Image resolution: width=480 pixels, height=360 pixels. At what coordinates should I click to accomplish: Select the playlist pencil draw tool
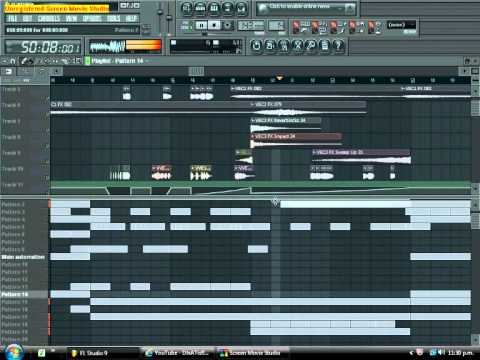[x=24, y=61]
